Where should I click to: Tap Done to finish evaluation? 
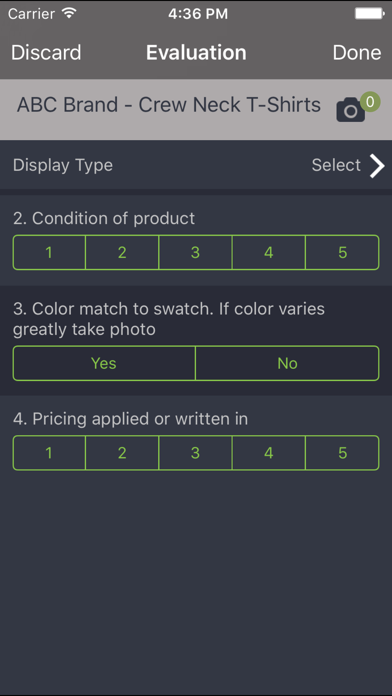[357, 52]
